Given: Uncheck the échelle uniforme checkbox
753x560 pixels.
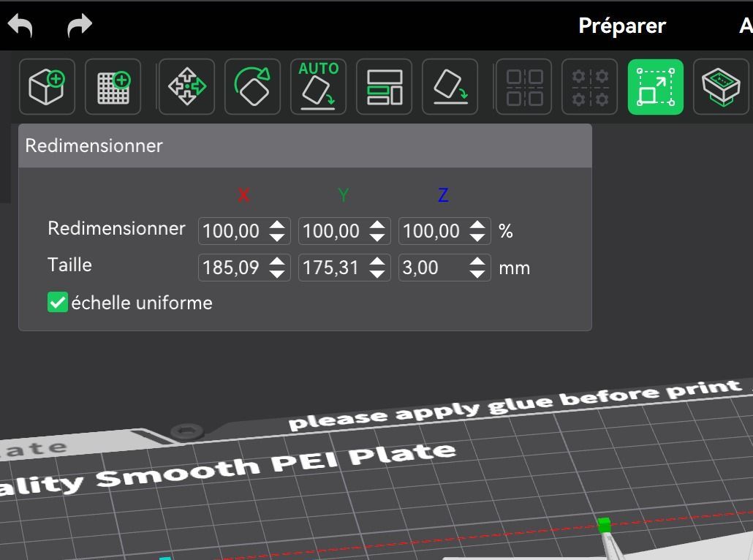Looking at the screenshot, I should pos(58,303).
